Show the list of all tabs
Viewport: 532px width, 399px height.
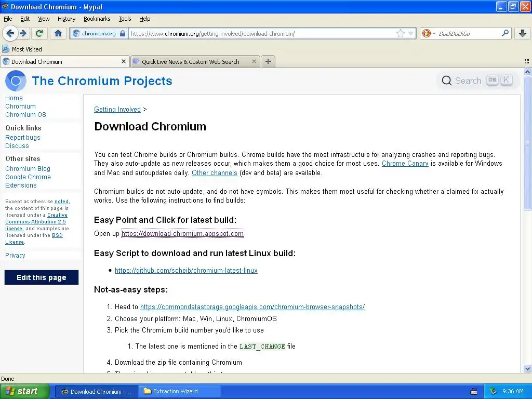(527, 61)
